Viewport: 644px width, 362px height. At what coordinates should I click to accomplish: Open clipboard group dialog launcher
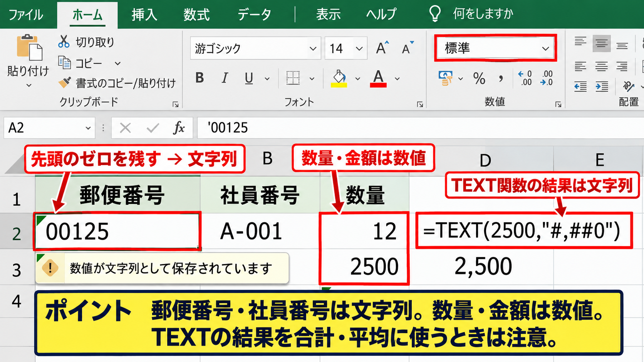coord(176,104)
